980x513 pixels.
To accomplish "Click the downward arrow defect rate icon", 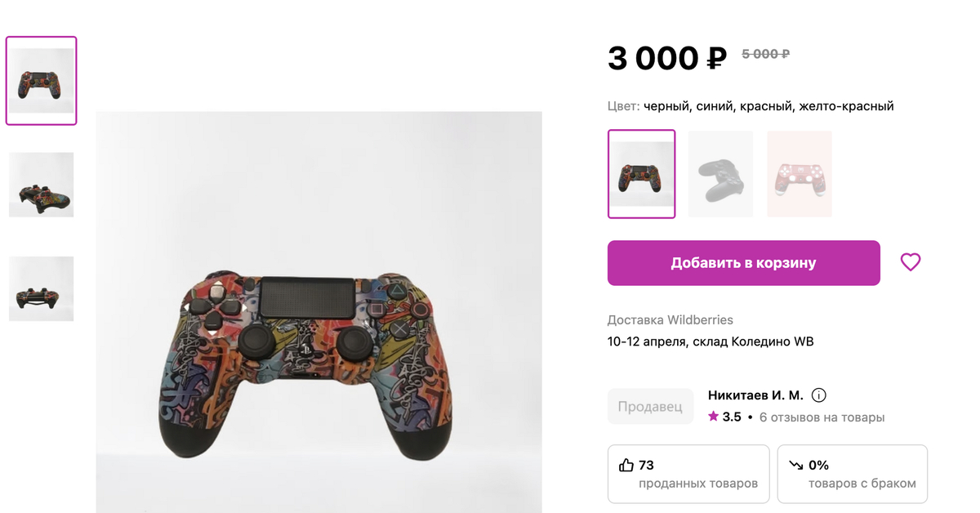I will tap(795, 465).
